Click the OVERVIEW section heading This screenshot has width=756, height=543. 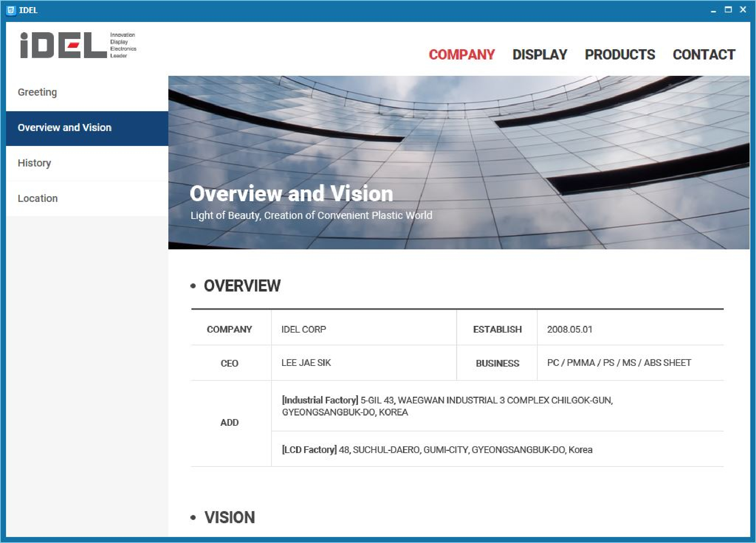pyautogui.click(x=242, y=286)
